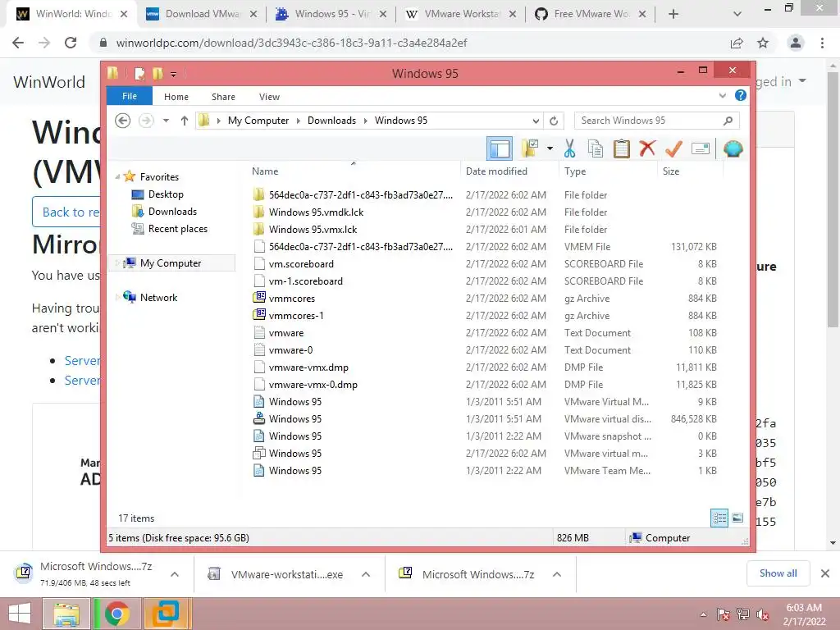Sort files by the Name column header

coord(353,171)
